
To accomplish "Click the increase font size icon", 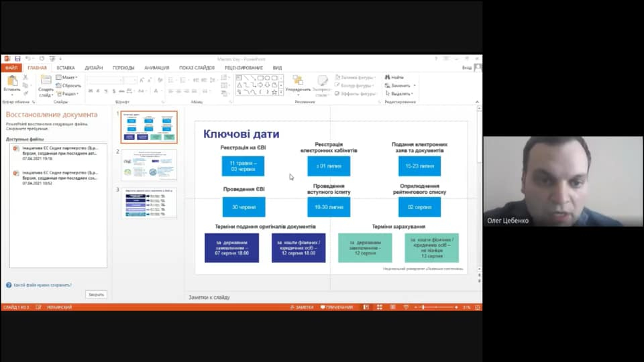I will click(142, 80).
